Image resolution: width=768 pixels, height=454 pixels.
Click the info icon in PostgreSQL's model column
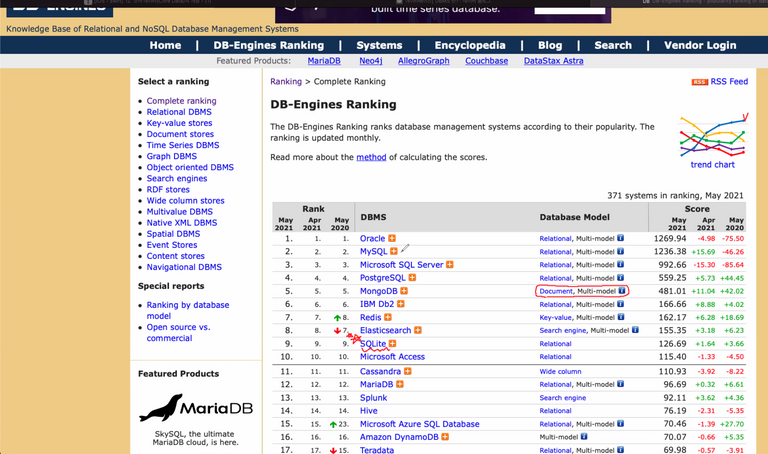[621, 278]
